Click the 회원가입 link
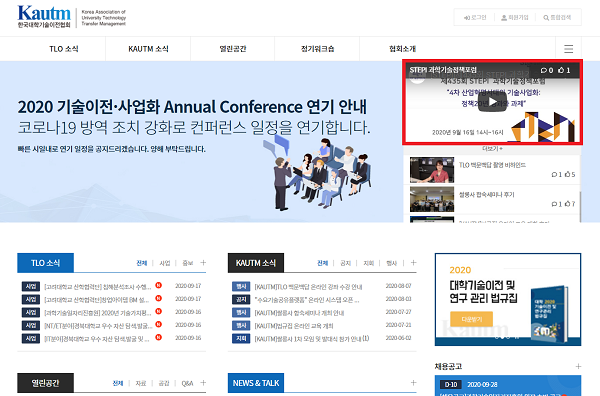Viewport: 600px width, 396px height. pos(515,18)
